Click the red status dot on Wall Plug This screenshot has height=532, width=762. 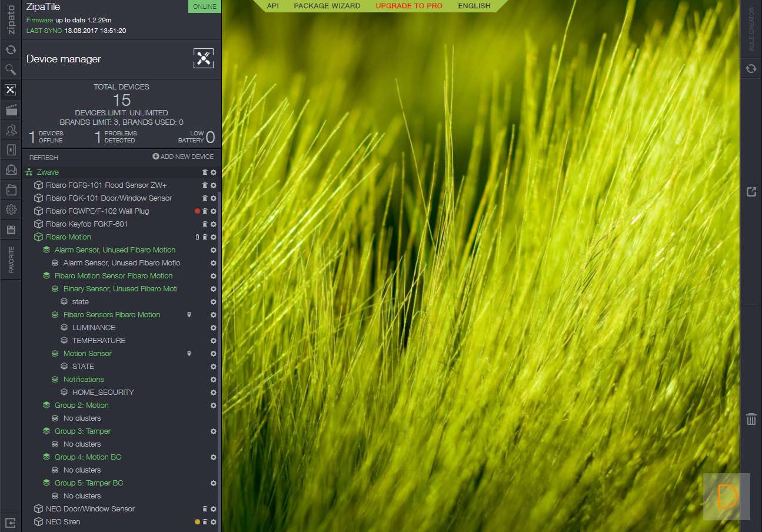click(197, 211)
